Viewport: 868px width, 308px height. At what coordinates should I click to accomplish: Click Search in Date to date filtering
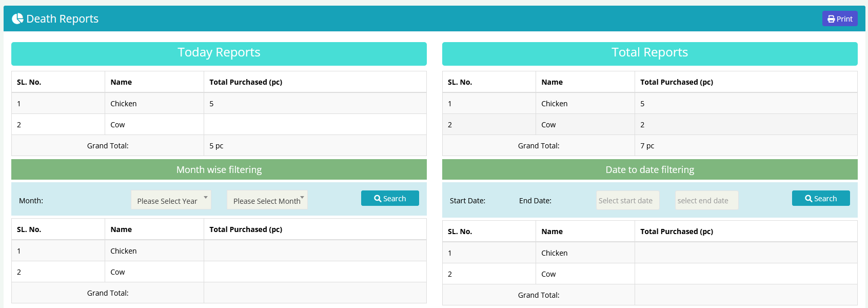[821, 199]
